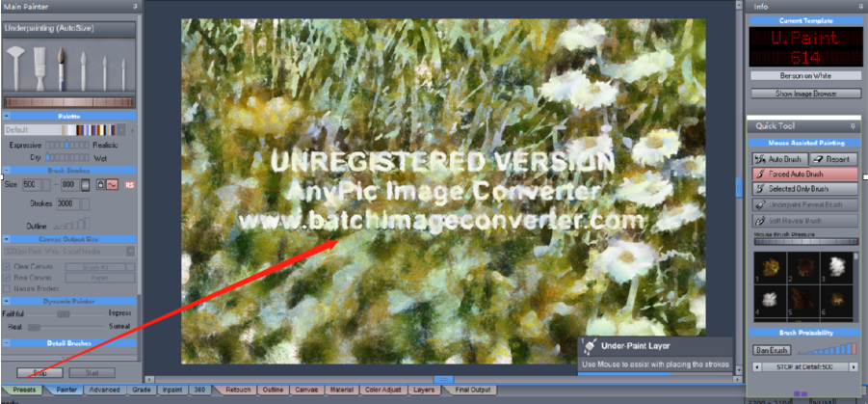Screen dimensions: 868x404
Task: Select the fourth medium pointed brush
Action: pos(83,71)
